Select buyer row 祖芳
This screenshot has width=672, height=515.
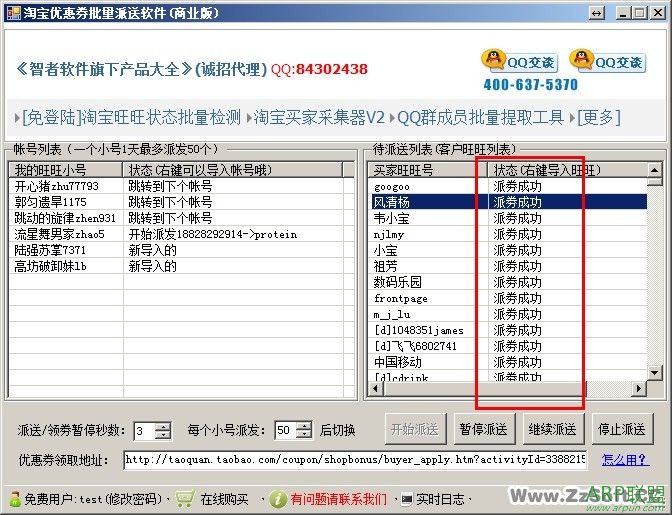point(508,266)
